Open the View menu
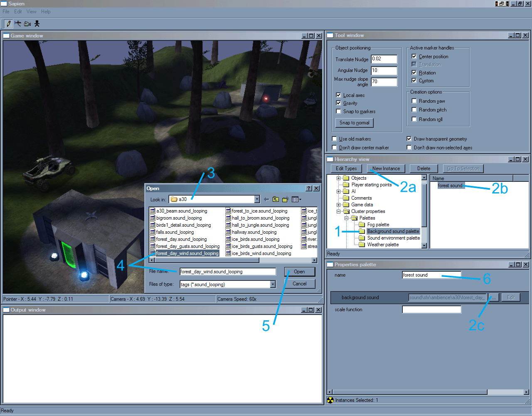 (x=32, y=12)
